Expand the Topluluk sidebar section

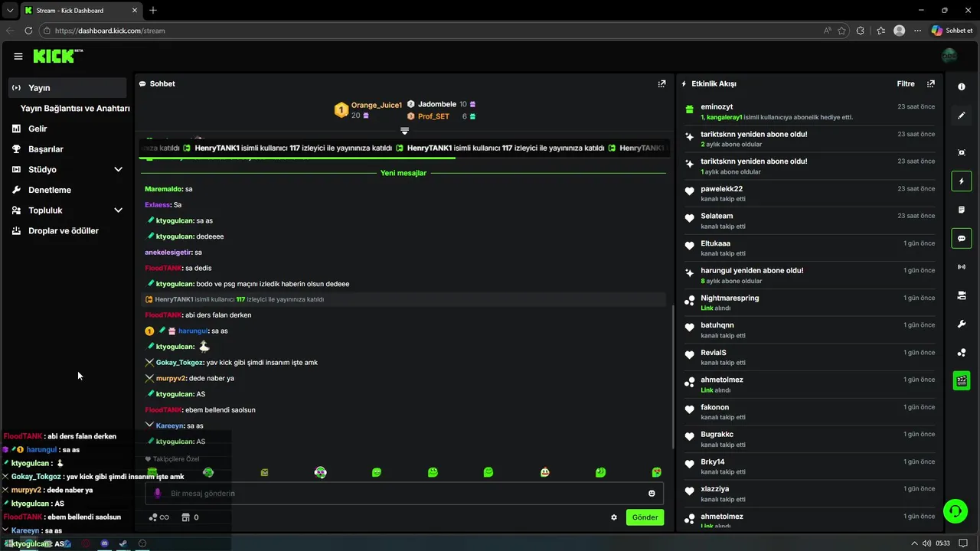coord(67,210)
